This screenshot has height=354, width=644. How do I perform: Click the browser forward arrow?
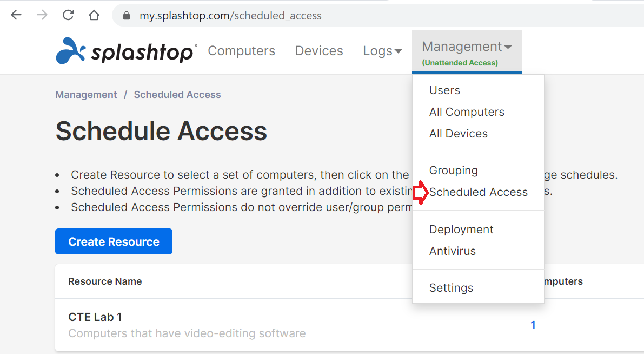tap(42, 15)
